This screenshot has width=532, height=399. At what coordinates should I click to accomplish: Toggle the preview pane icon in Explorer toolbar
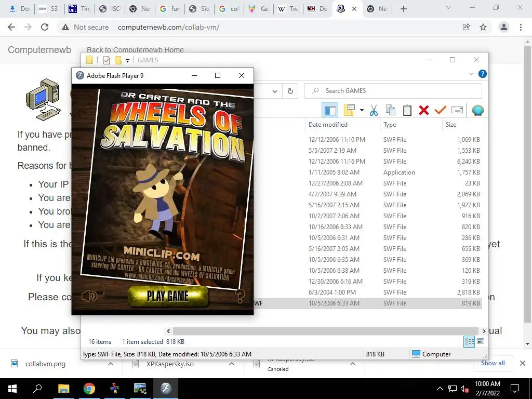(x=330, y=110)
